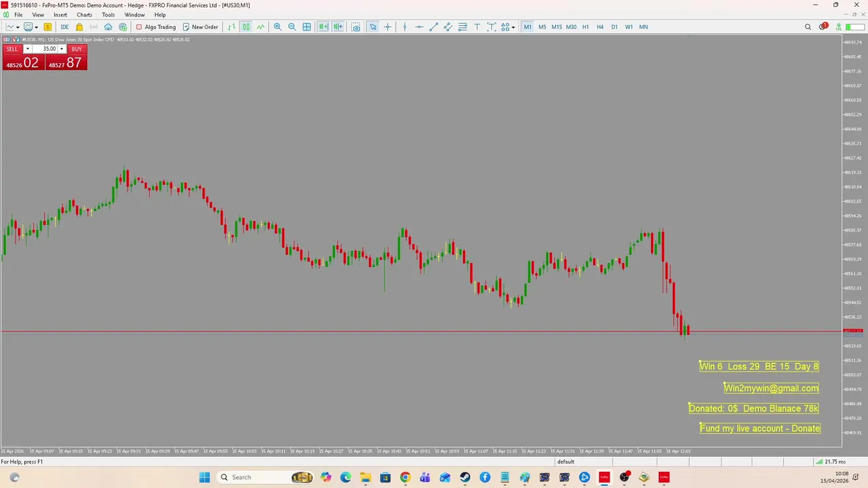This screenshot has width=868, height=488.
Task: Toggle chart auto scroll
Action: pos(323,27)
